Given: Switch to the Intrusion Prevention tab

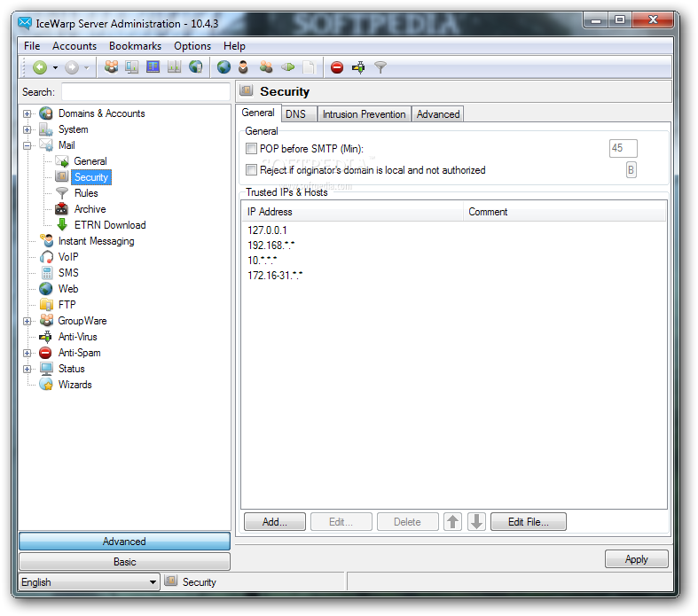Looking at the screenshot, I should 365,114.
